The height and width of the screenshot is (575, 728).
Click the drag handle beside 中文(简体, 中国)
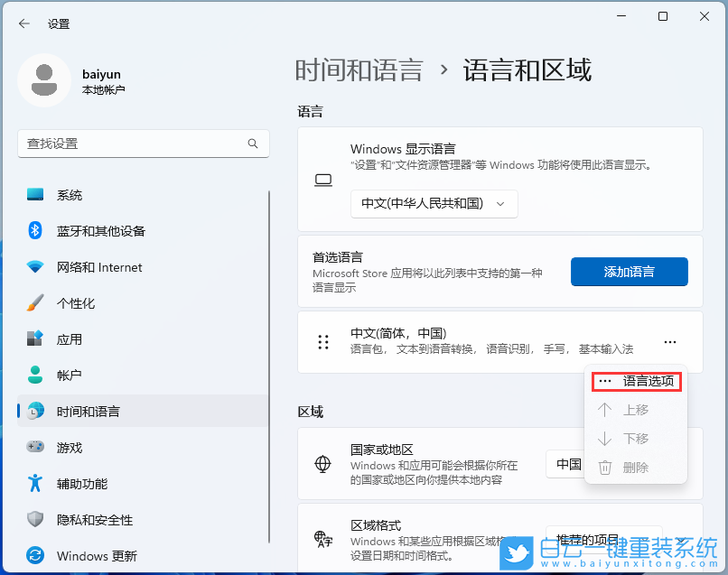pos(323,341)
